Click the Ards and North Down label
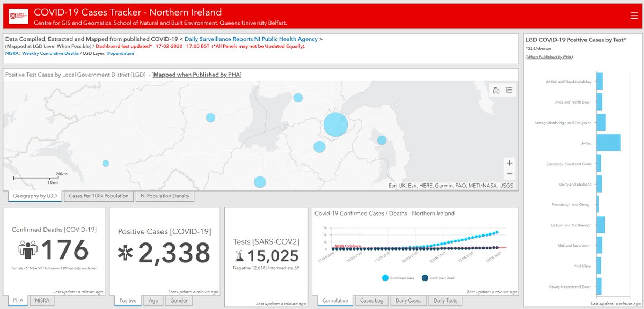 [x=573, y=102]
